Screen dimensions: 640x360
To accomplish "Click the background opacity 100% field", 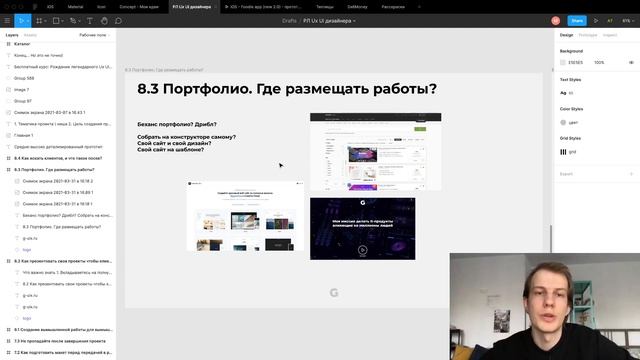I will click(x=599, y=62).
